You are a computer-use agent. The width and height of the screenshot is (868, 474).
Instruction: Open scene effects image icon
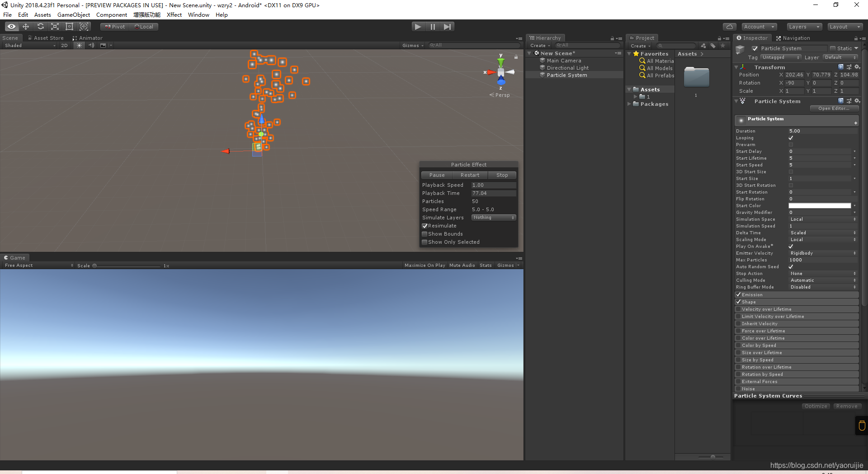[x=103, y=45]
